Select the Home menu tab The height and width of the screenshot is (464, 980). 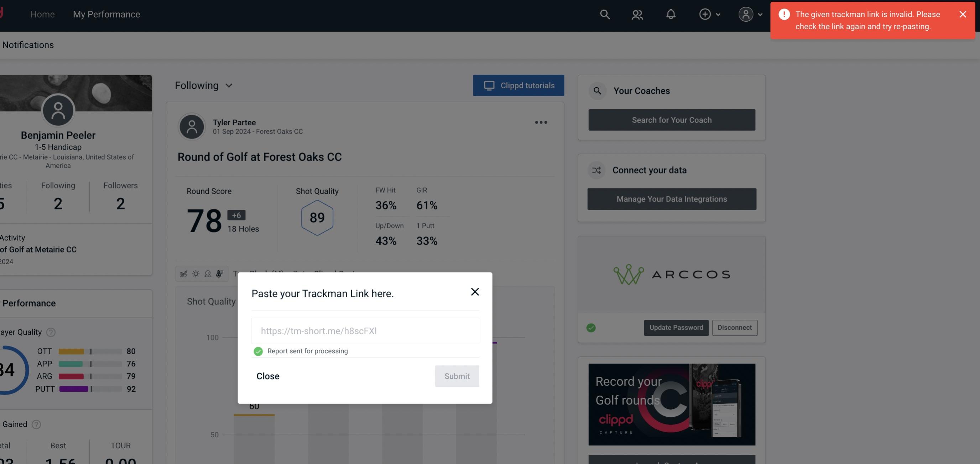[42, 14]
